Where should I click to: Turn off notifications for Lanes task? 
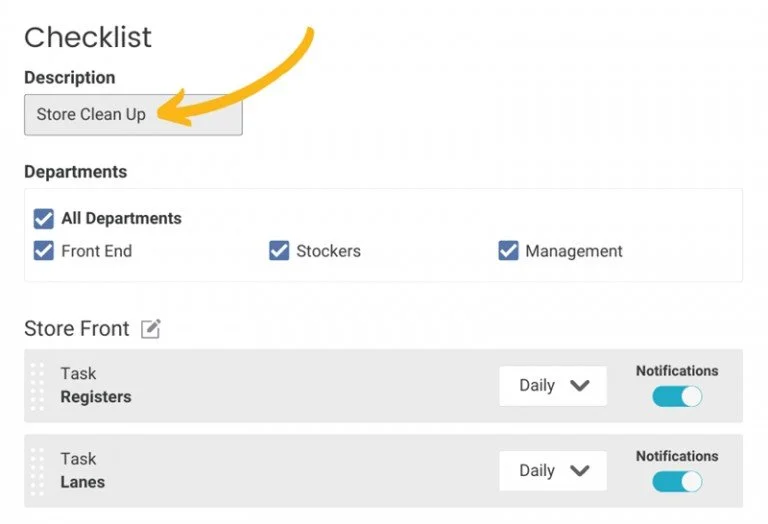tap(677, 481)
